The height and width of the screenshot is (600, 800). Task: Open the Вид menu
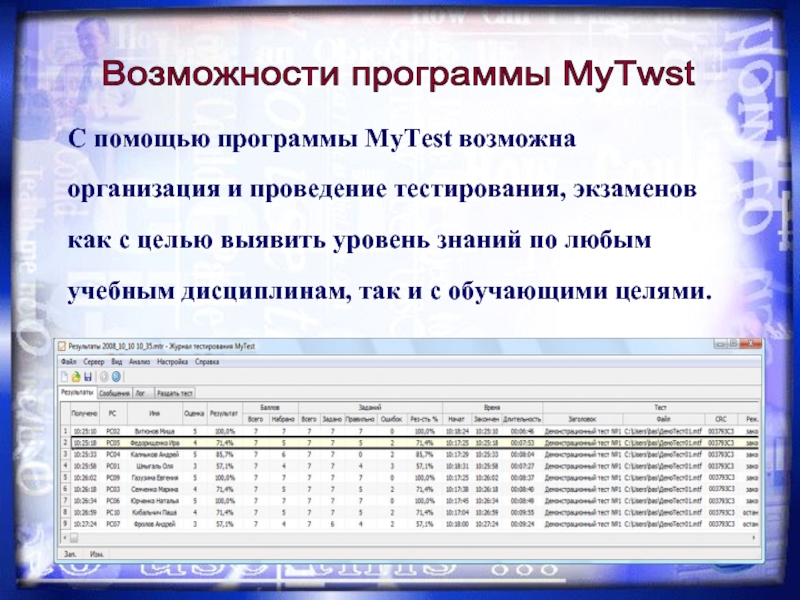click(x=117, y=362)
